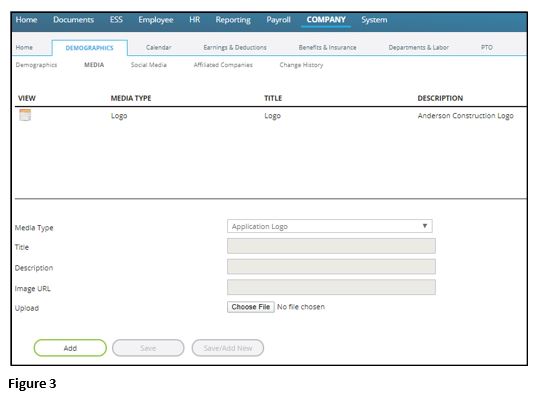This screenshot has width=538, height=399.
Task: Open the Media Type dropdown
Action: (x=329, y=226)
